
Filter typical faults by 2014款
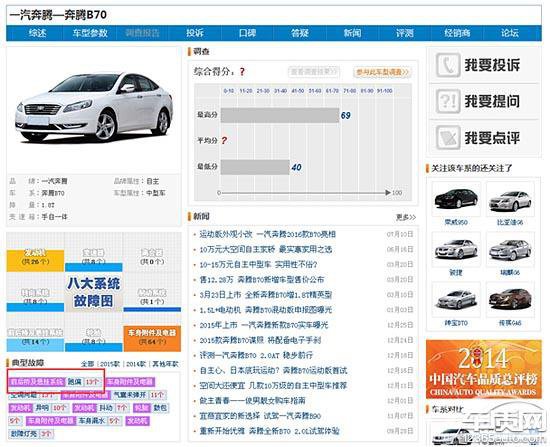[135, 364]
